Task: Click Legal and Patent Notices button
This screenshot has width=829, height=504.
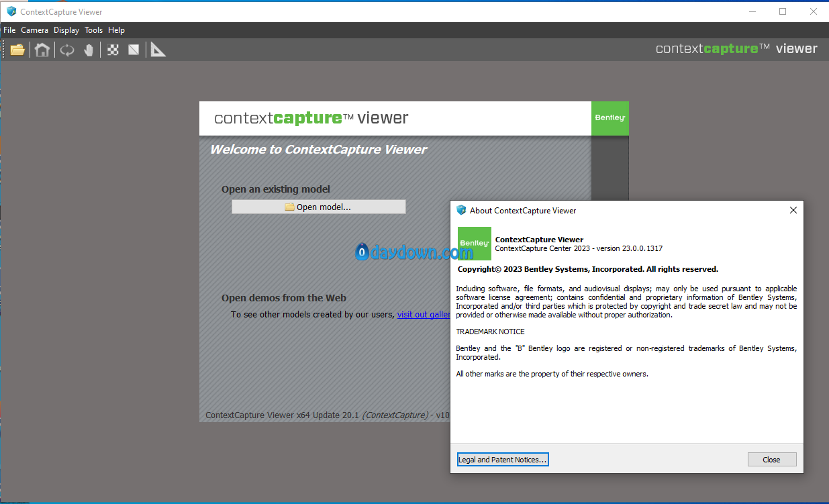Action: click(x=503, y=460)
